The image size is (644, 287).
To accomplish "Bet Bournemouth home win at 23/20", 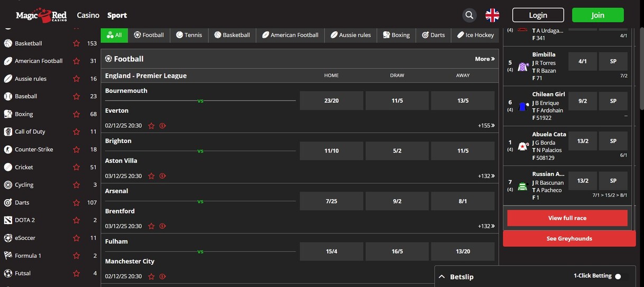I will (x=332, y=101).
